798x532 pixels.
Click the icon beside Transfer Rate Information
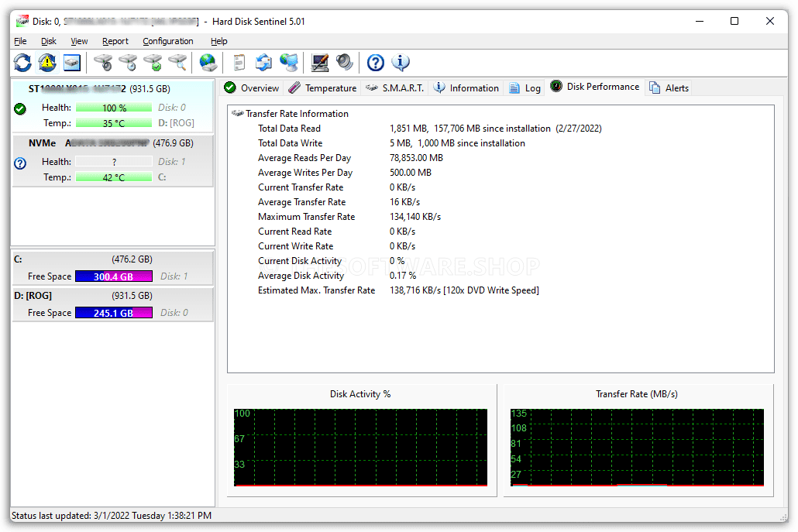[238, 113]
